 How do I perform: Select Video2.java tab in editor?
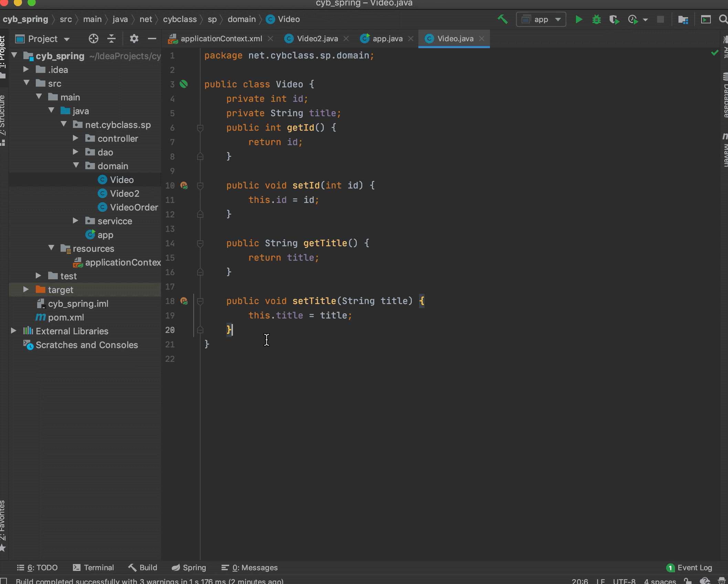pyautogui.click(x=318, y=38)
